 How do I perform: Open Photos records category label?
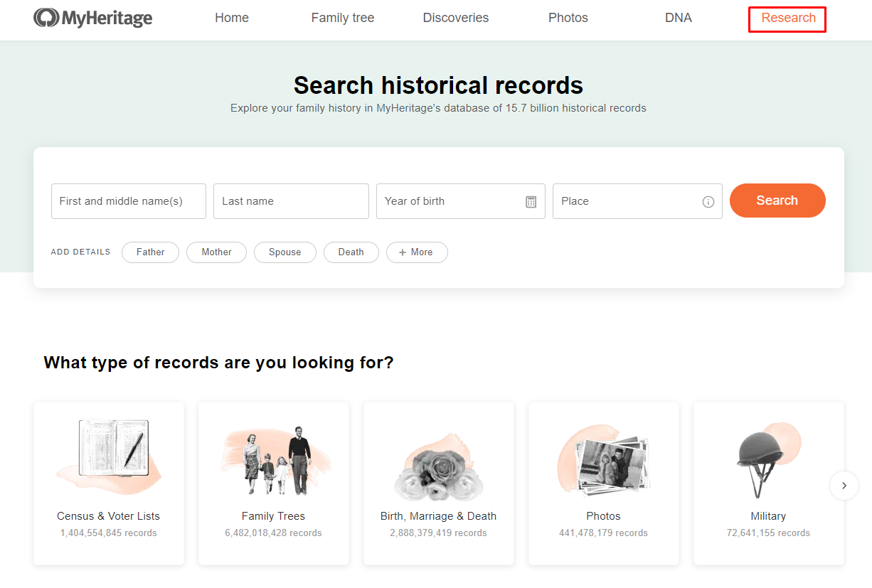(604, 516)
